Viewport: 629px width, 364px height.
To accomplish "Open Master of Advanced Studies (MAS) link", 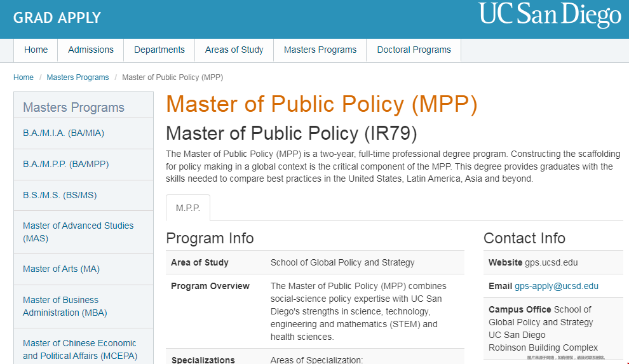I will coord(78,232).
